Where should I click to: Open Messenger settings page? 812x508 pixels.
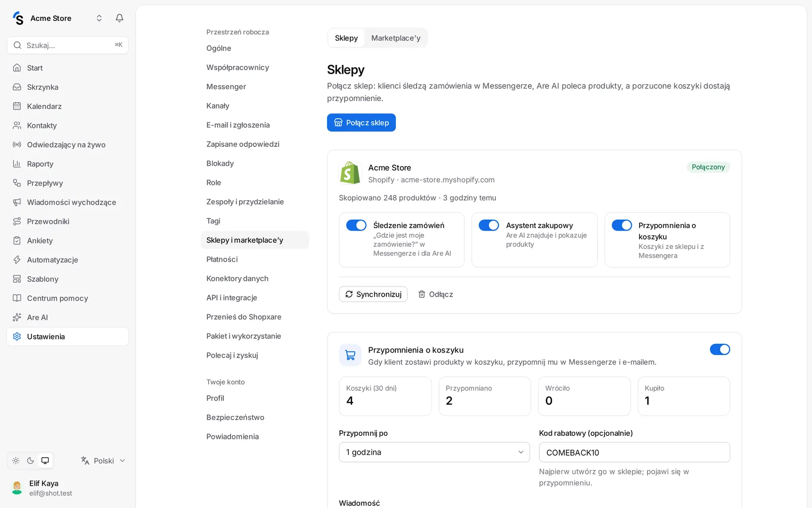click(x=254, y=87)
